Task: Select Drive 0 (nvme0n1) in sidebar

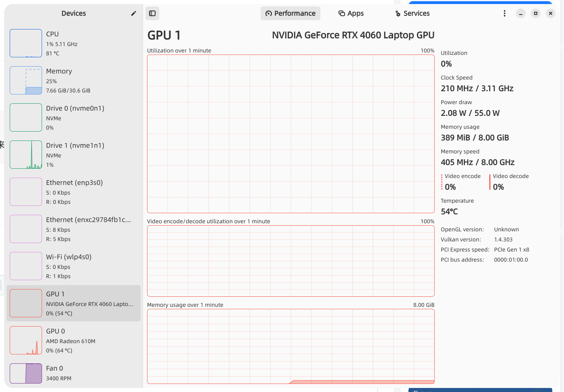Action: [x=74, y=117]
